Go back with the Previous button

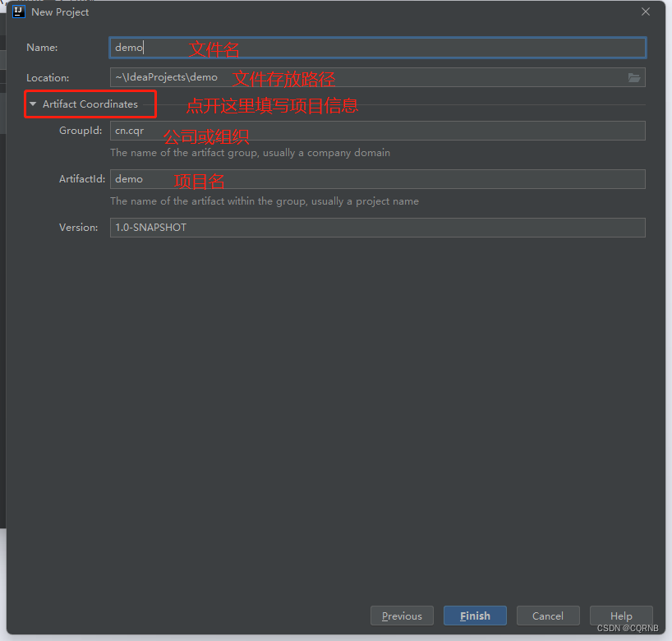tap(402, 616)
